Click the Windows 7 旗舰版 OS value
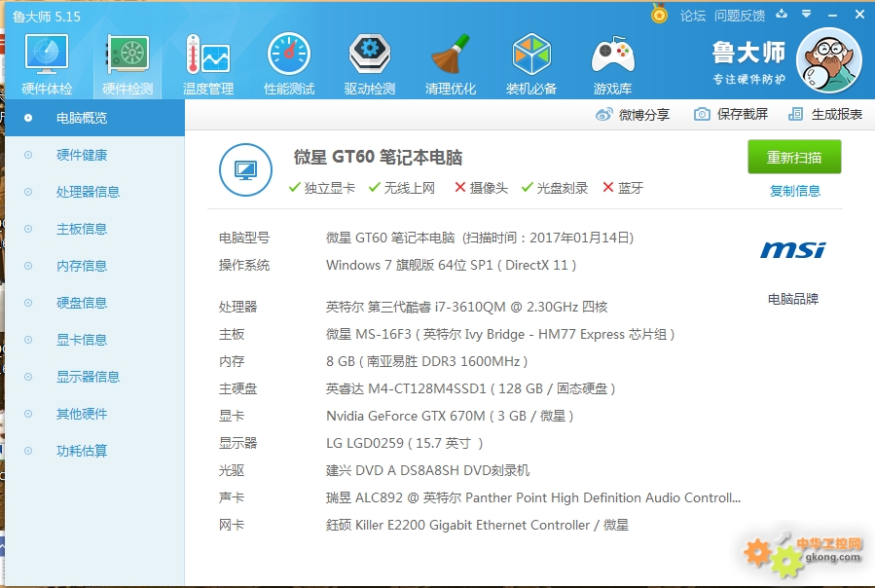Screen dimensions: 875x588 451,265
